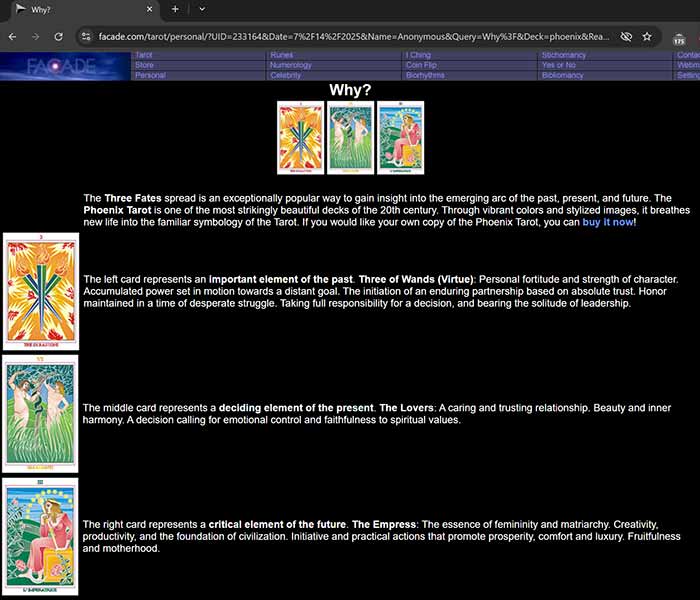Go to the Bibliomancy section
This screenshot has height=600, width=700.
pos(562,75)
